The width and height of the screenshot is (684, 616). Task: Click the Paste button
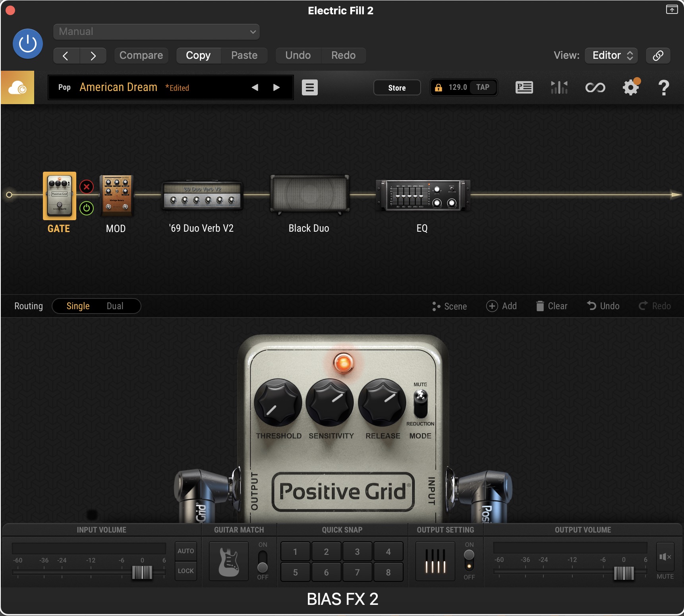[244, 56]
